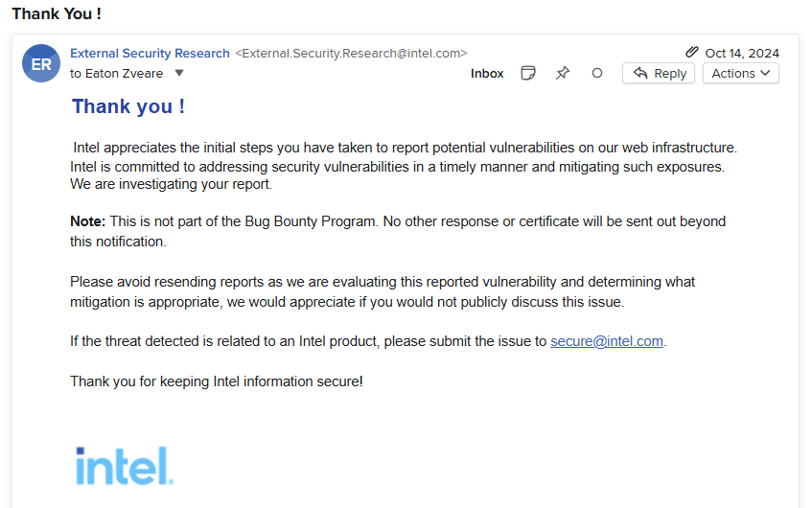
Task: Open the attachment paperclip icon
Action: 691,53
